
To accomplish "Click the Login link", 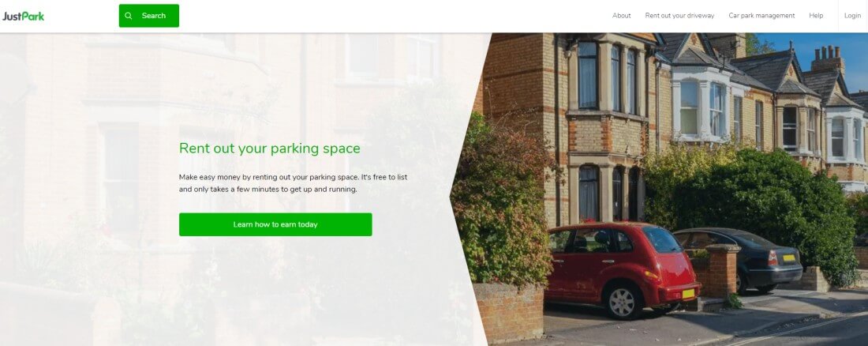I will click(x=852, y=16).
